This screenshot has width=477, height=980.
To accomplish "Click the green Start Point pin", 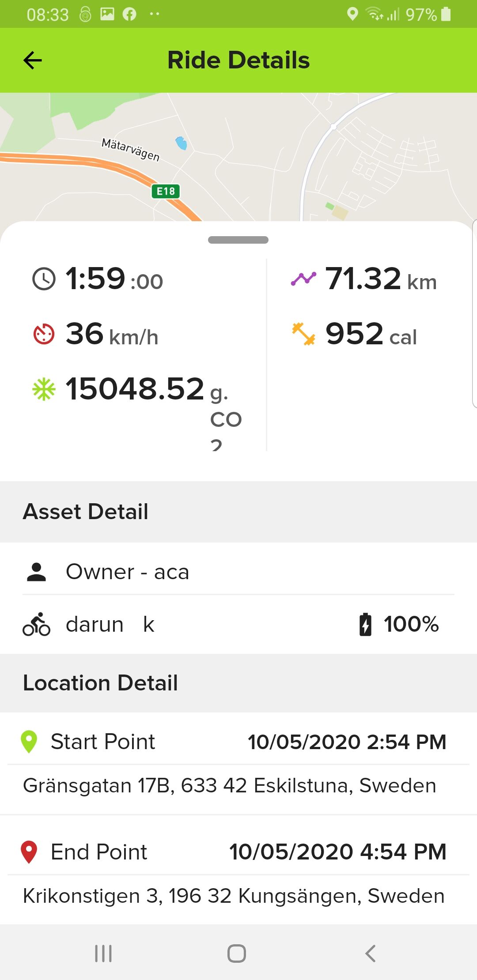I will click(x=29, y=742).
